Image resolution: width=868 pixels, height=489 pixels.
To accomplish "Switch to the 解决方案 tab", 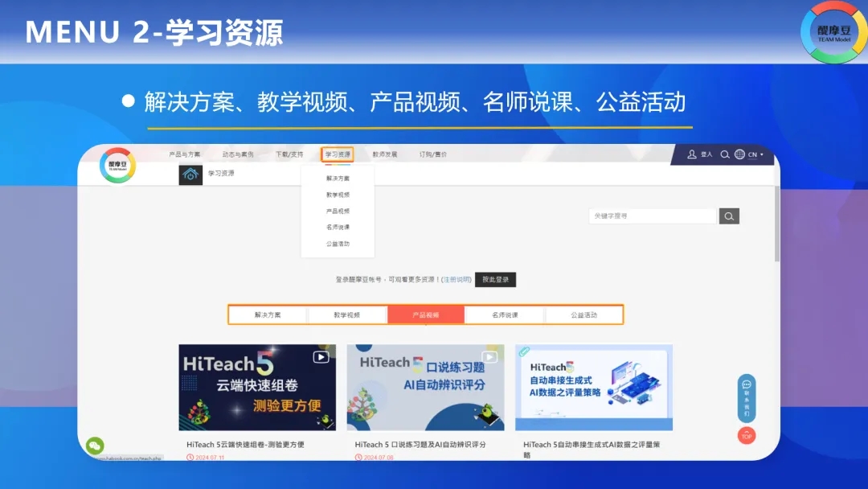I will point(268,315).
